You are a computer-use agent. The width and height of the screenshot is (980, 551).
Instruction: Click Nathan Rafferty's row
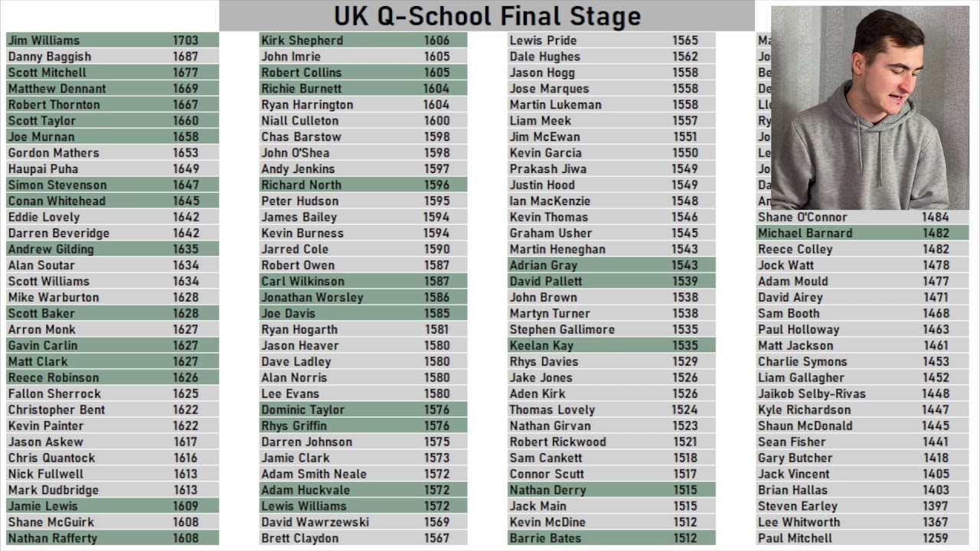[x=113, y=538]
